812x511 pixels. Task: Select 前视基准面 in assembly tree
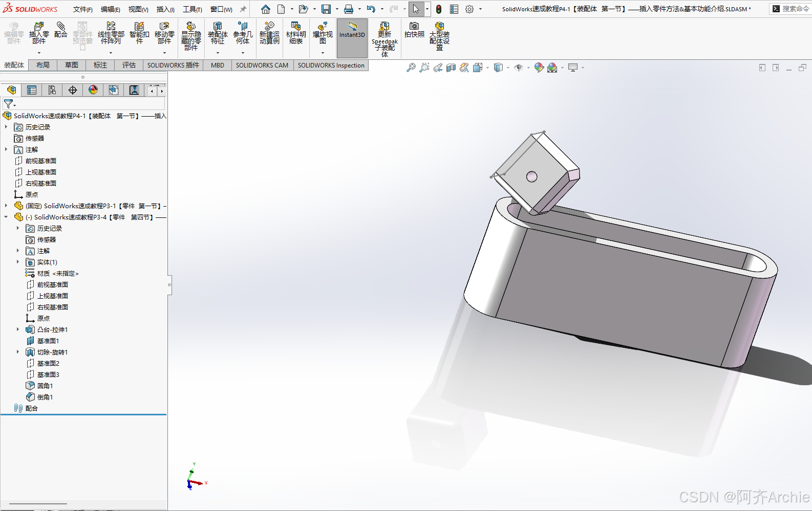[x=41, y=161]
